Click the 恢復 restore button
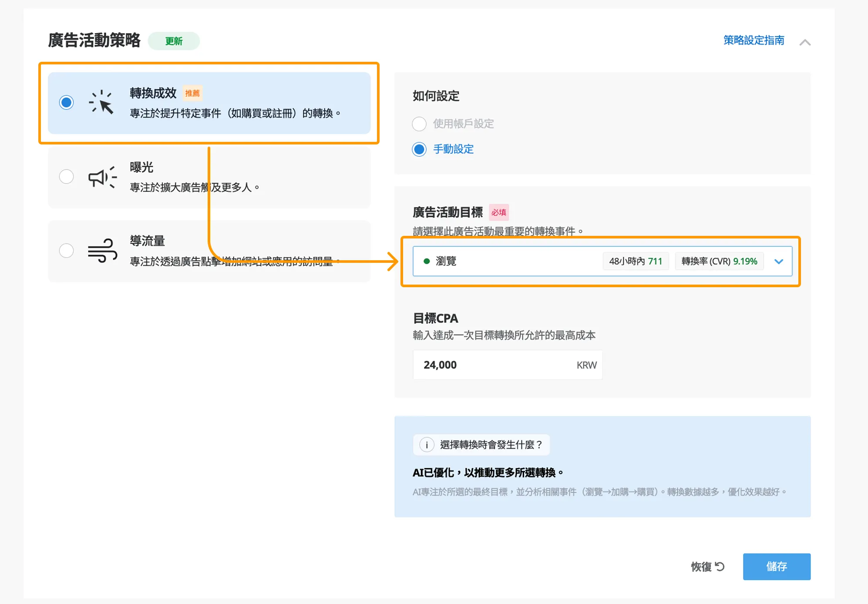 click(701, 567)
